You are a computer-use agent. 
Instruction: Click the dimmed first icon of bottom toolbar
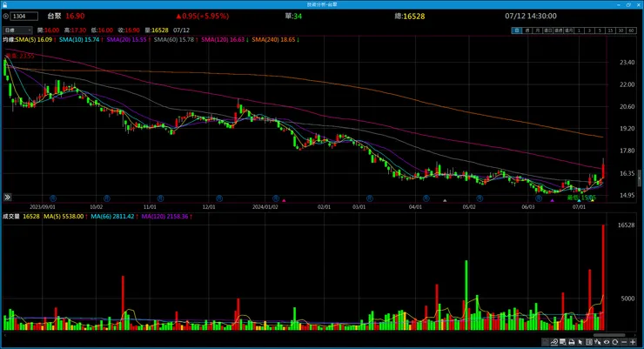click(545, 342)
